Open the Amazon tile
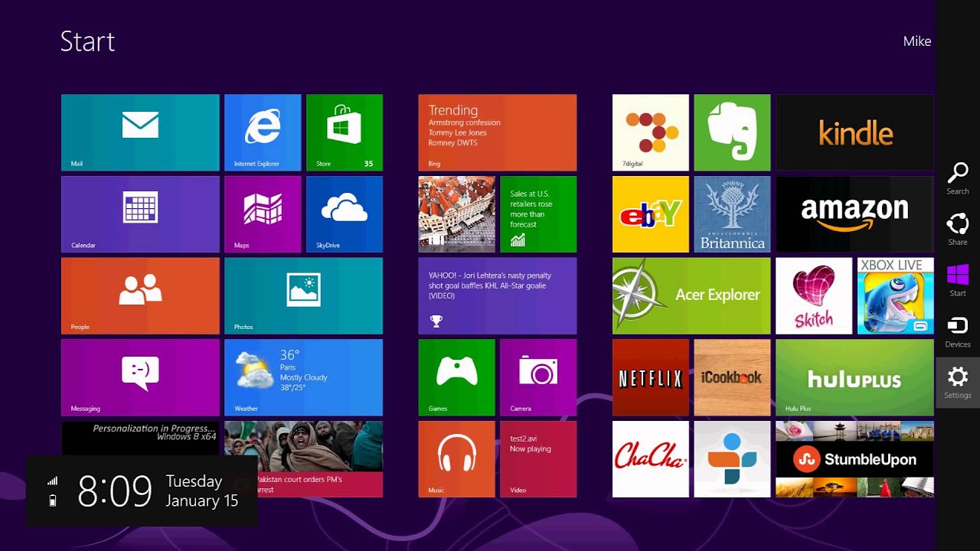Image resolution: width=980 pixels, height=551 pixels. (x=854, y=214)
